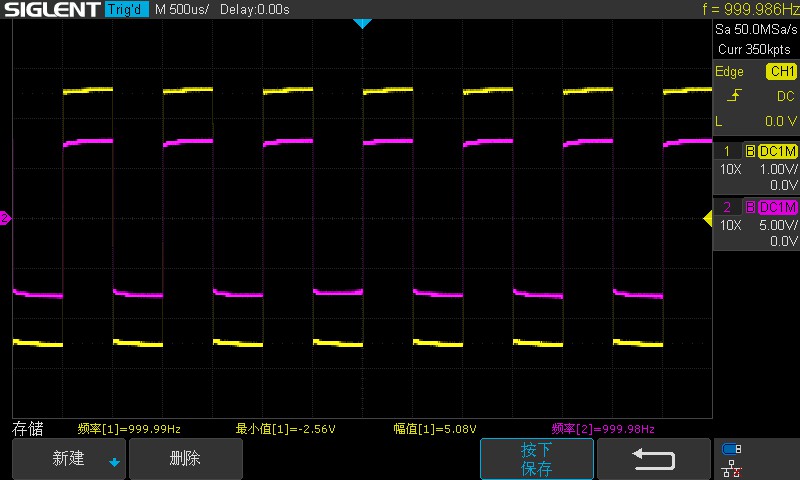Click the magenta channel 2 ground marker
This screenshot has height=480, width=800.
(5, 218)
